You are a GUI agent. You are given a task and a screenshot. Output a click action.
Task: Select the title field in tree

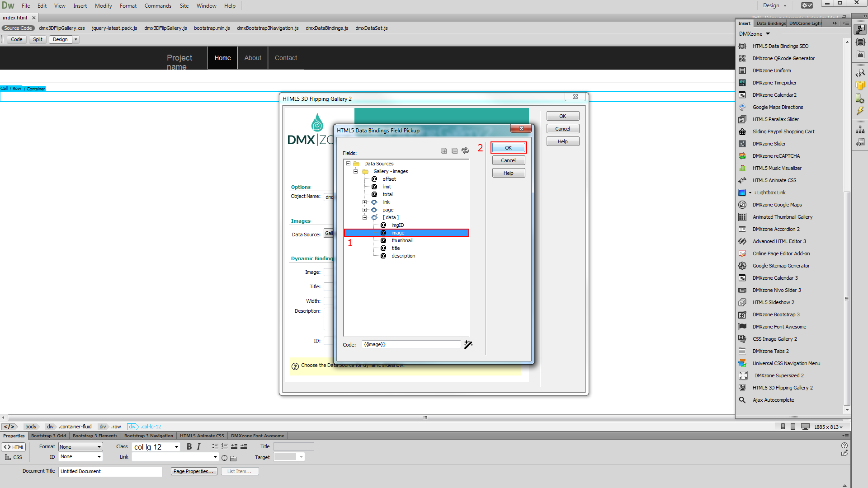point(396,248)
